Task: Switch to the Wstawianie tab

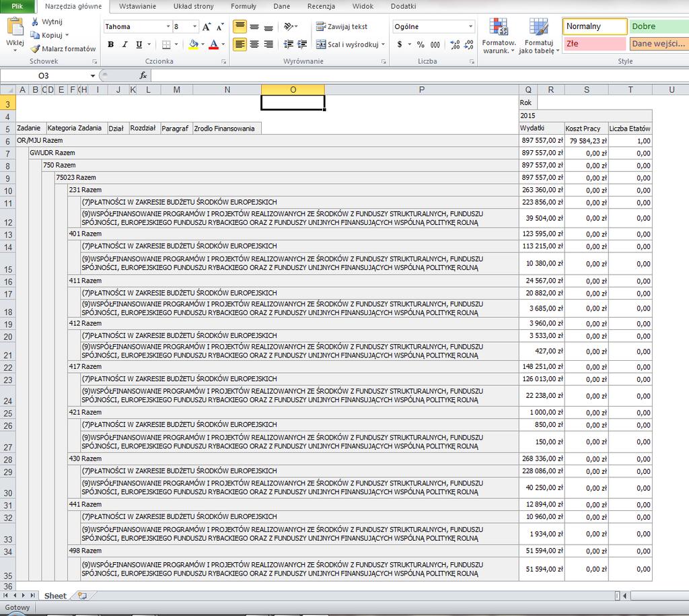Action: [137, 6]
